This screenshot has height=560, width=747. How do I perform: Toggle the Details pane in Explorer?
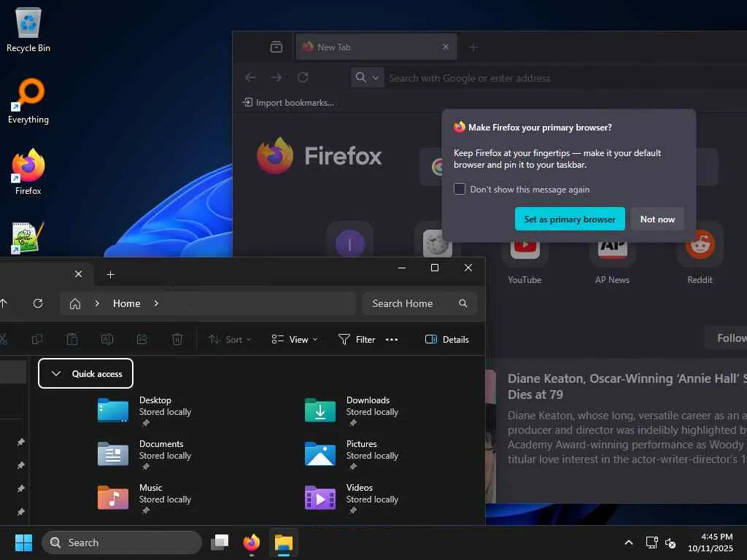click(x=446, y=339)
